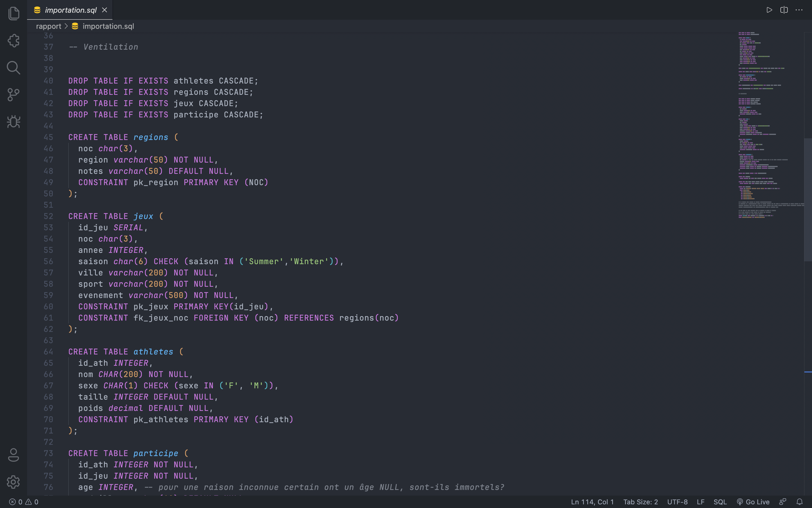The image size is (812, 508).
Task: Click 'DROP TABLE IF EXISTS athletes CASCADE;' line
Action: 164,81
